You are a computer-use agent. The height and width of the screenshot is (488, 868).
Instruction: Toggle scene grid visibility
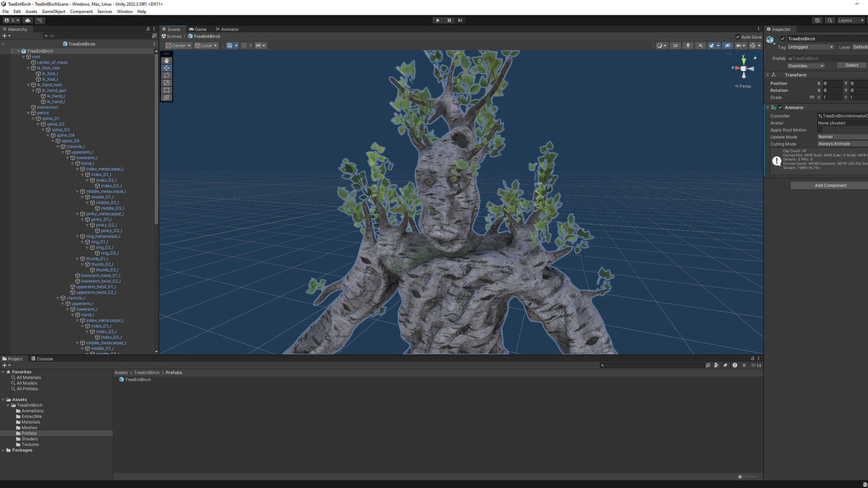coord(229,46)
